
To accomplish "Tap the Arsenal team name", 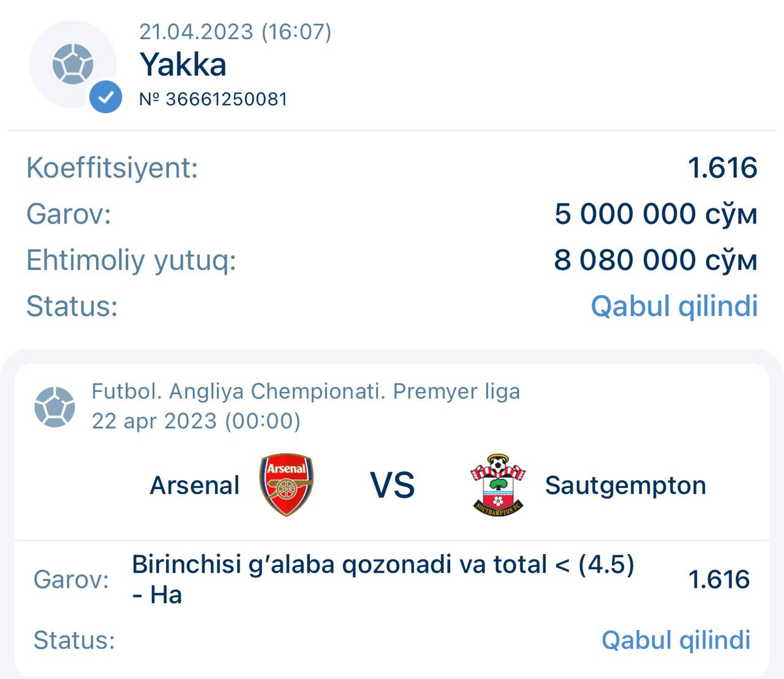I will [194, 486].
